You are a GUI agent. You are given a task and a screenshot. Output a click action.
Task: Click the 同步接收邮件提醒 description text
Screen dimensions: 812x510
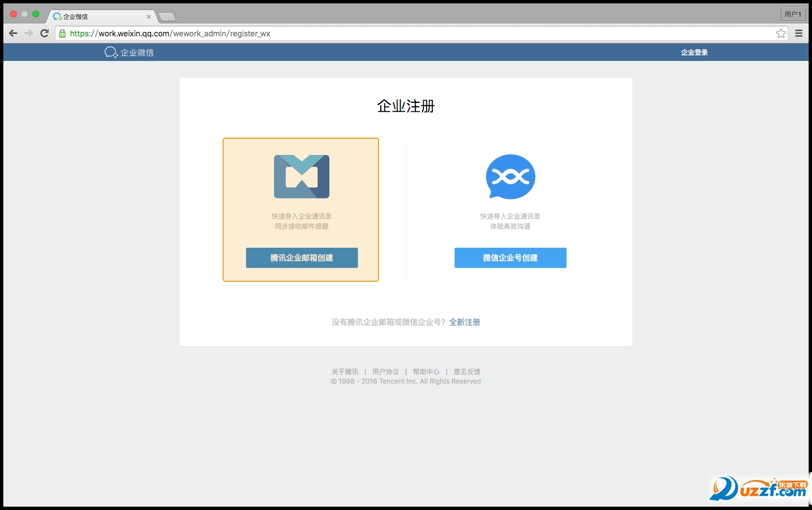(302, 226)
